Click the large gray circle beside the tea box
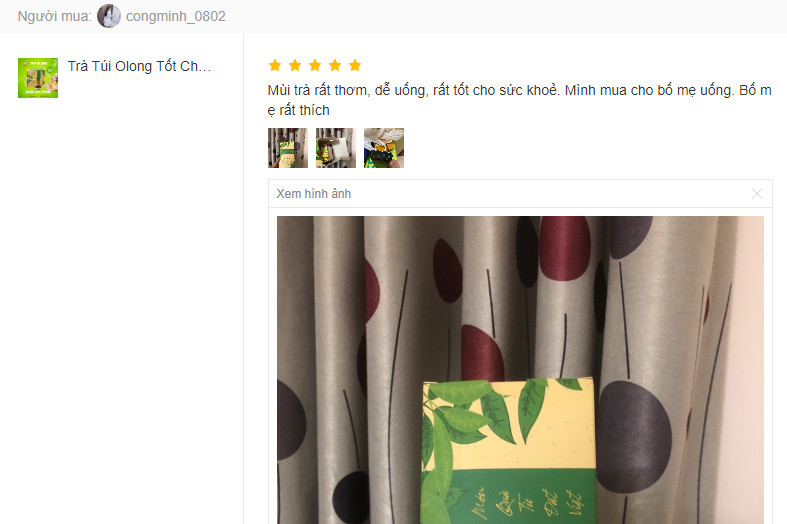Image resolution: width=787 pixels, height=524 pixels. [633, 437]
